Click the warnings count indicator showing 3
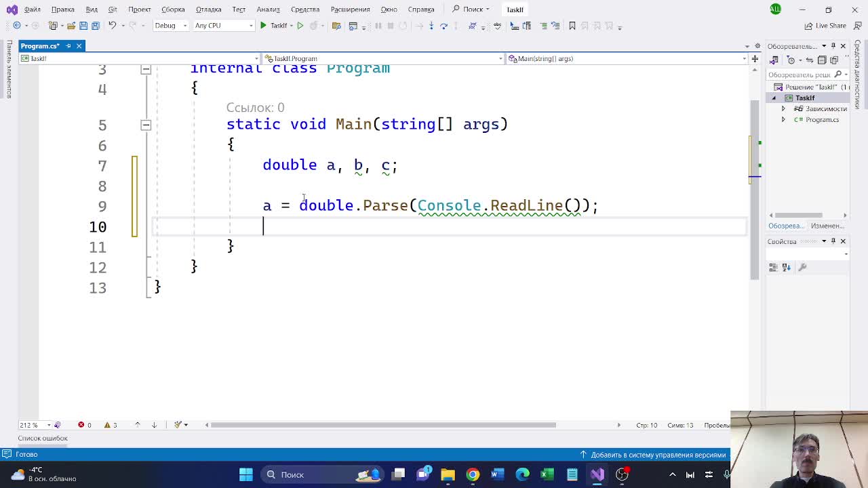Screen dimensions: 868x488 point(111,425)
